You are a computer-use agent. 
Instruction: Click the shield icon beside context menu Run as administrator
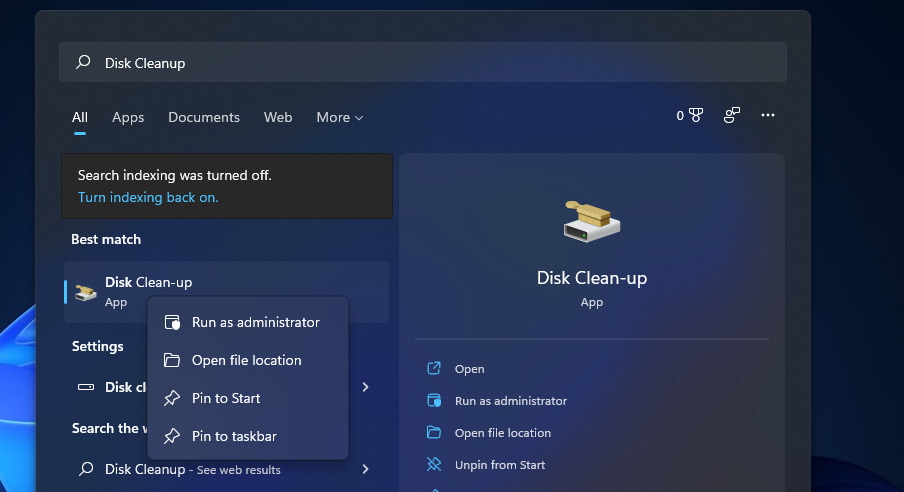pos(172,322)
